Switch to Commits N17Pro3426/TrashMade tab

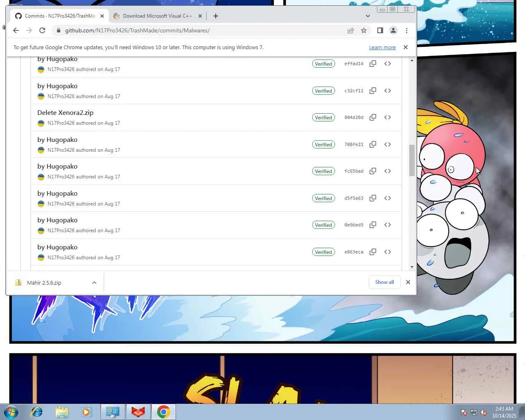tap(59, 16)
